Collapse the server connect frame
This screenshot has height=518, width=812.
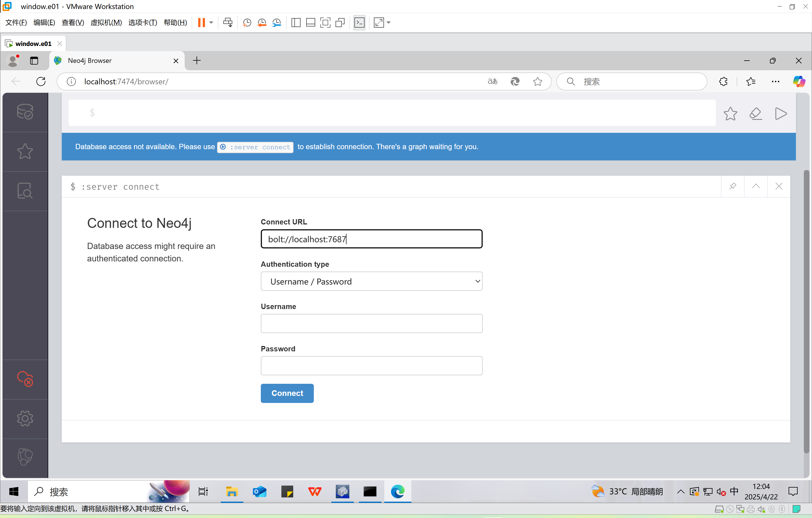click(x=756, y=186)
